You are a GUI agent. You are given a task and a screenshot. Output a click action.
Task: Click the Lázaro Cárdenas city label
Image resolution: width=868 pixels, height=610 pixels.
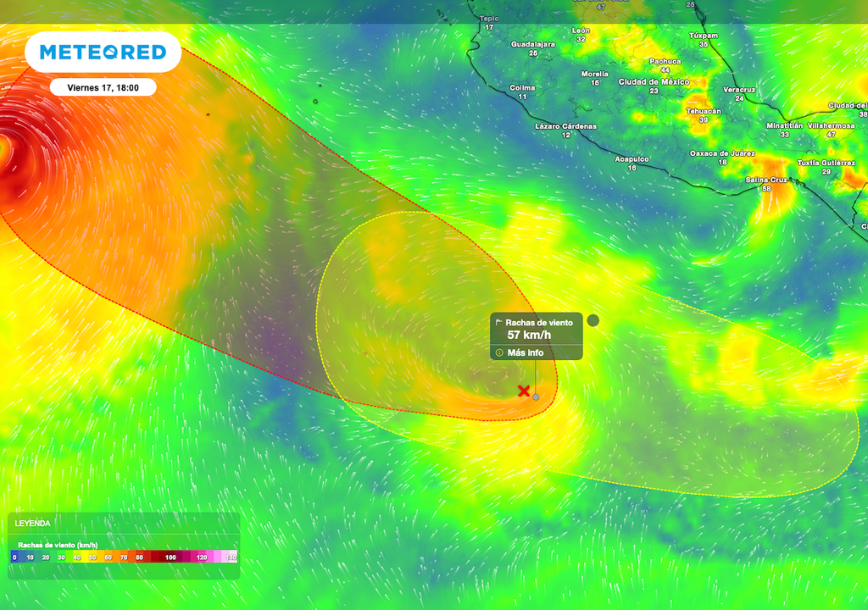[565, 126]
